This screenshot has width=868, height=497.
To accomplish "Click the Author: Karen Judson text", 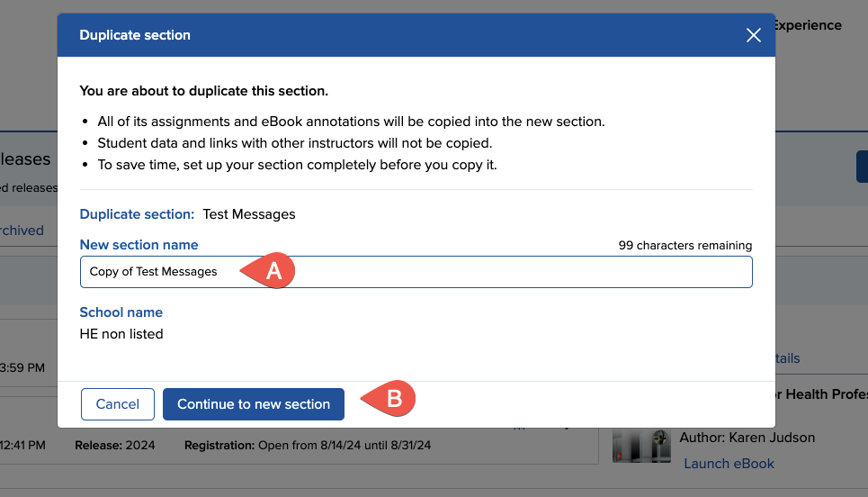I will (x=747, y=438).
